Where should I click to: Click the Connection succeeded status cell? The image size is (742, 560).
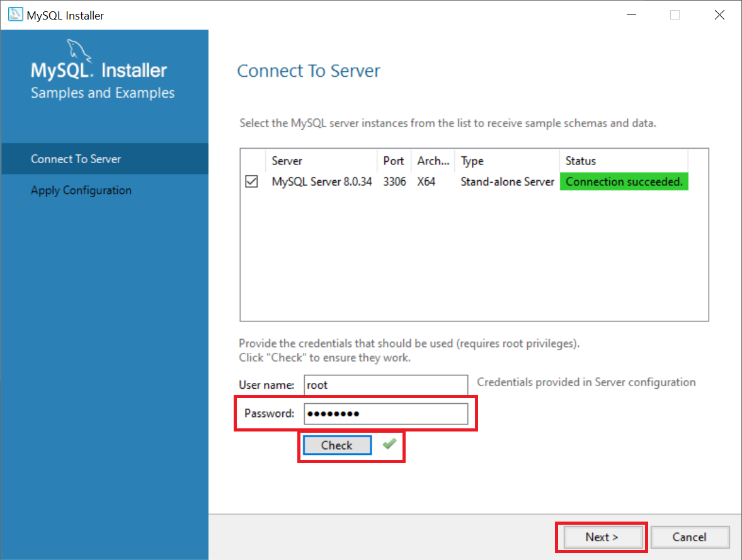point(624,181)
